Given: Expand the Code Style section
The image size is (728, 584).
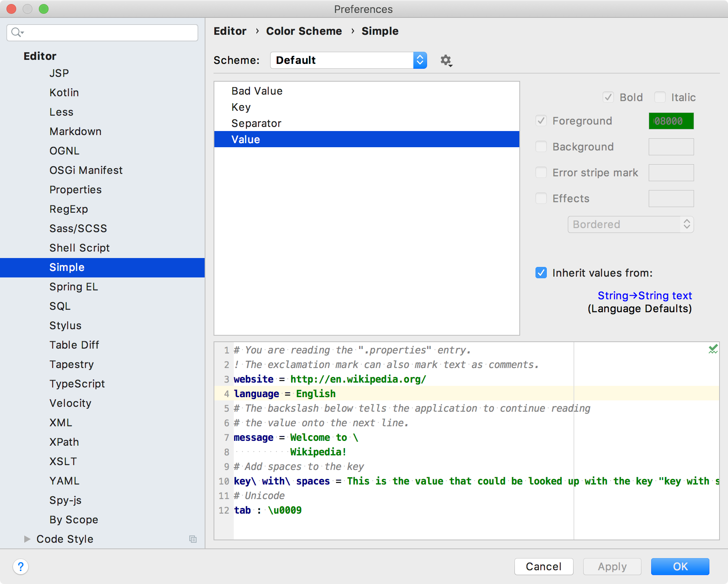Looking at the screenshot, I should point(27,539).
